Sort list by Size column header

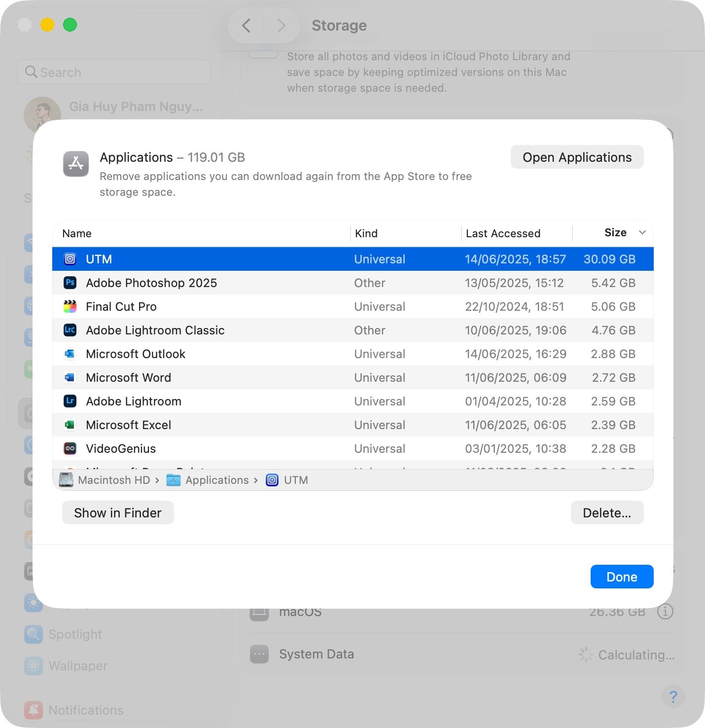pyautogui.click(x=615, y=232)
